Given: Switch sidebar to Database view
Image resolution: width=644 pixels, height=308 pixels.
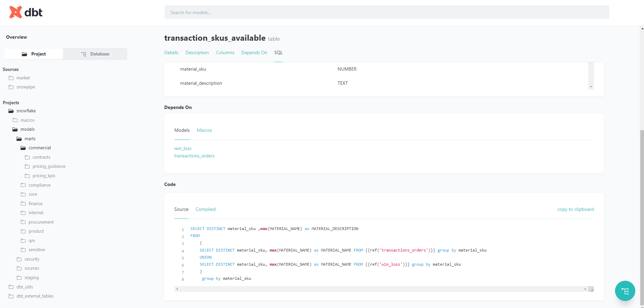Looking at the screenshot, I should pos(95,54).
